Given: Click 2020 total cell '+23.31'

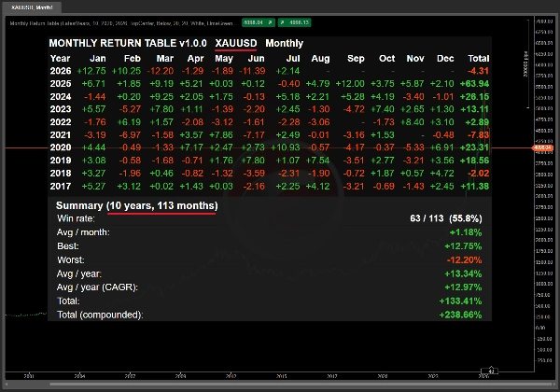Looking at the screenshot, I should coord(475,147).
